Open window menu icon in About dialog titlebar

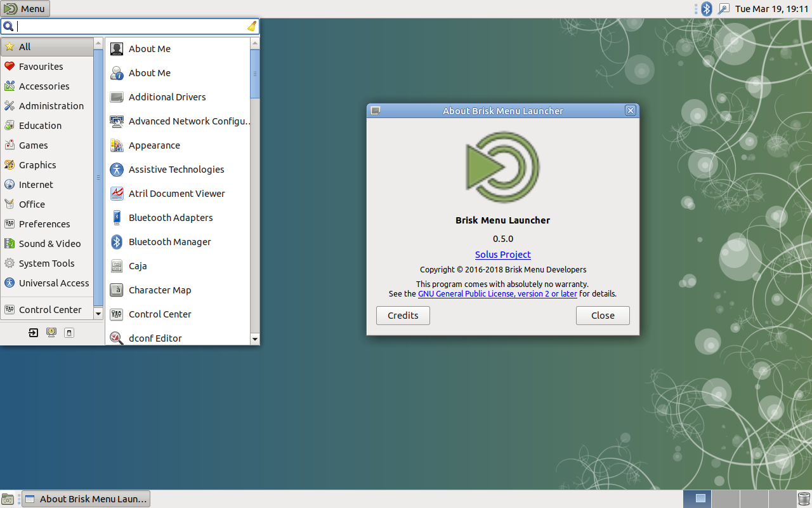click(375, 110)
